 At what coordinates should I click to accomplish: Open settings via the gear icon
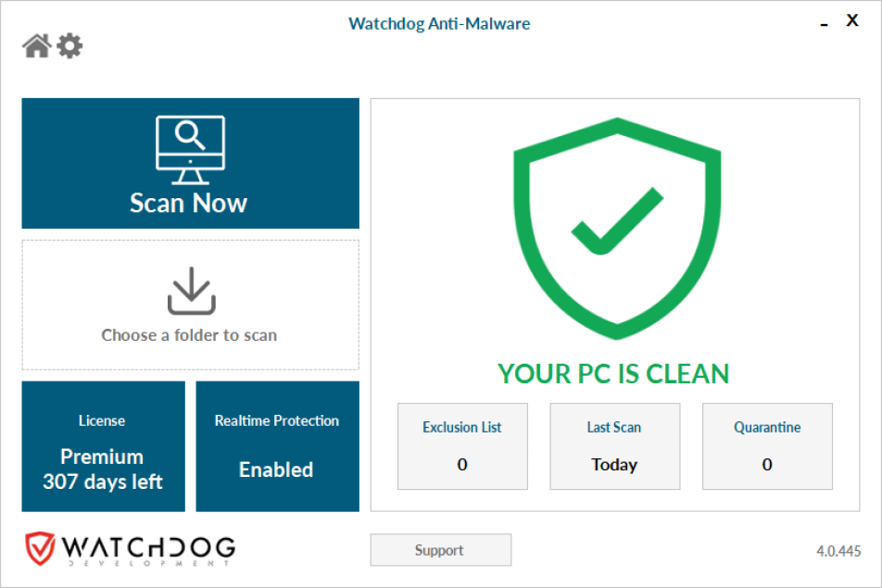(69, 46)
